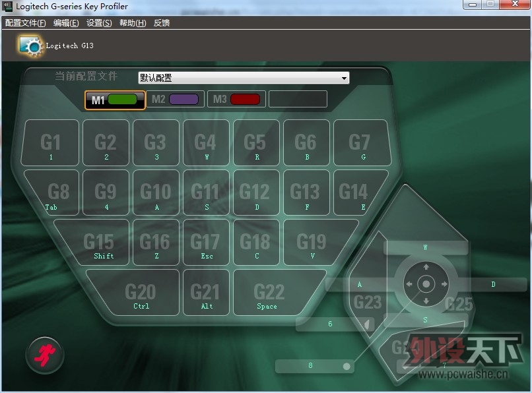Click the Logitech G13 device icon
Image resolution: width=532 pixels, height=393 pixels.
pyautogui.click(x=31, y=45)
